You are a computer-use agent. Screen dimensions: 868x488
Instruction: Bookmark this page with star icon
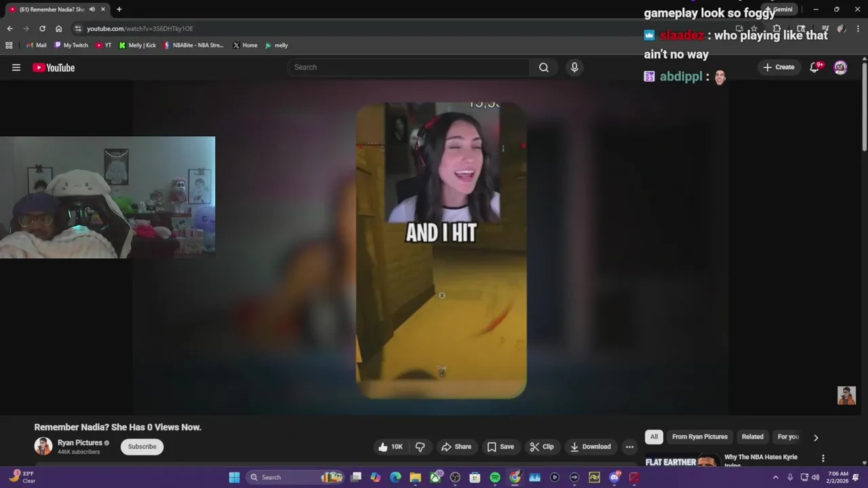[753, 28]
